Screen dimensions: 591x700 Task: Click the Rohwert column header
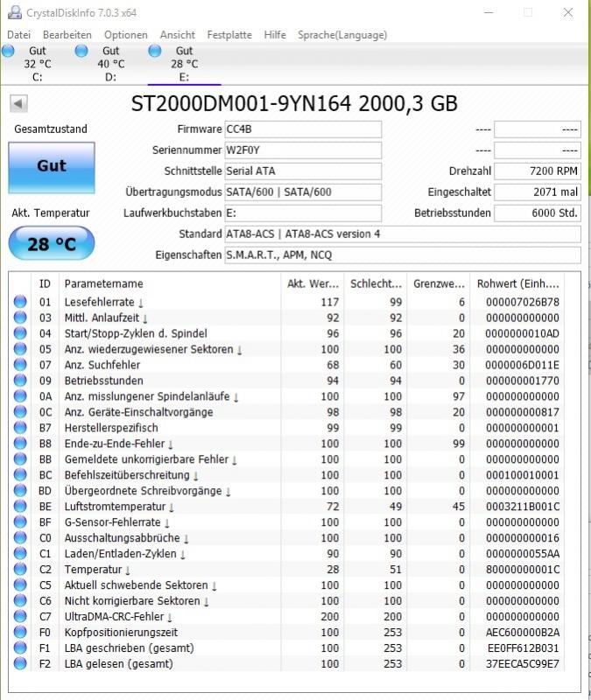click(517, 283)
